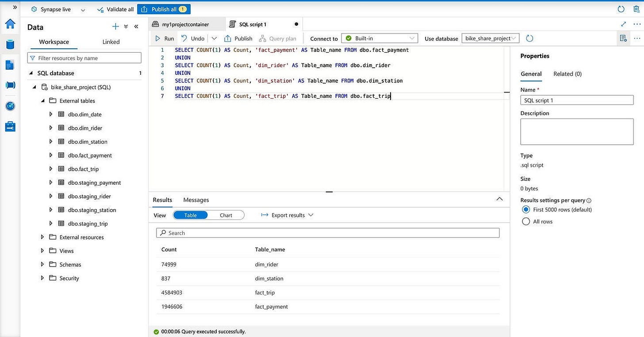Expand the Views folder
This screenshot has height=337, width=644.
click(42, 251)
